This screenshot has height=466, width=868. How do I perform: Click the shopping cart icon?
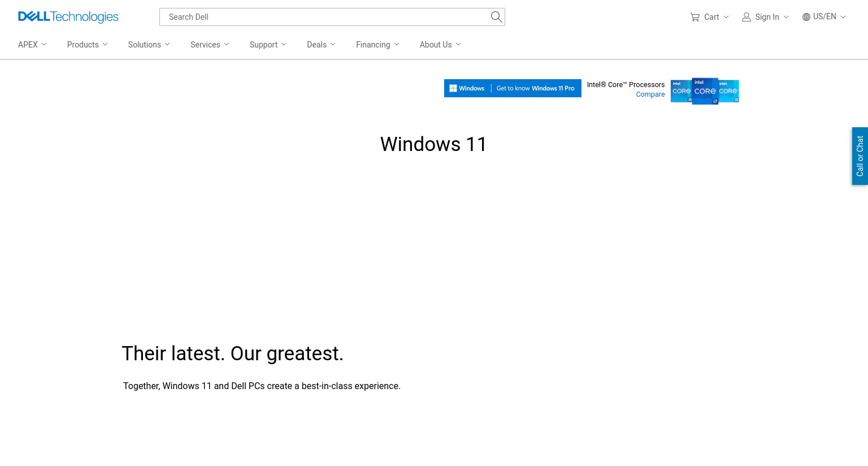695,17
